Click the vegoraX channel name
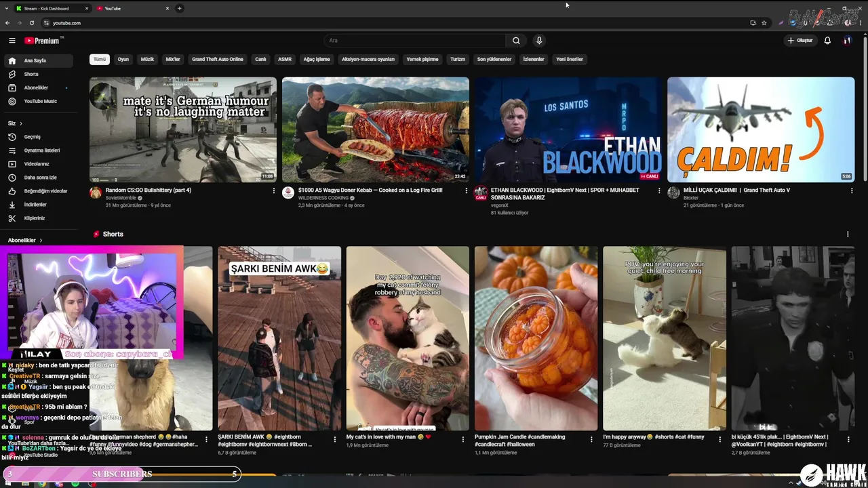 click(500, 205)
